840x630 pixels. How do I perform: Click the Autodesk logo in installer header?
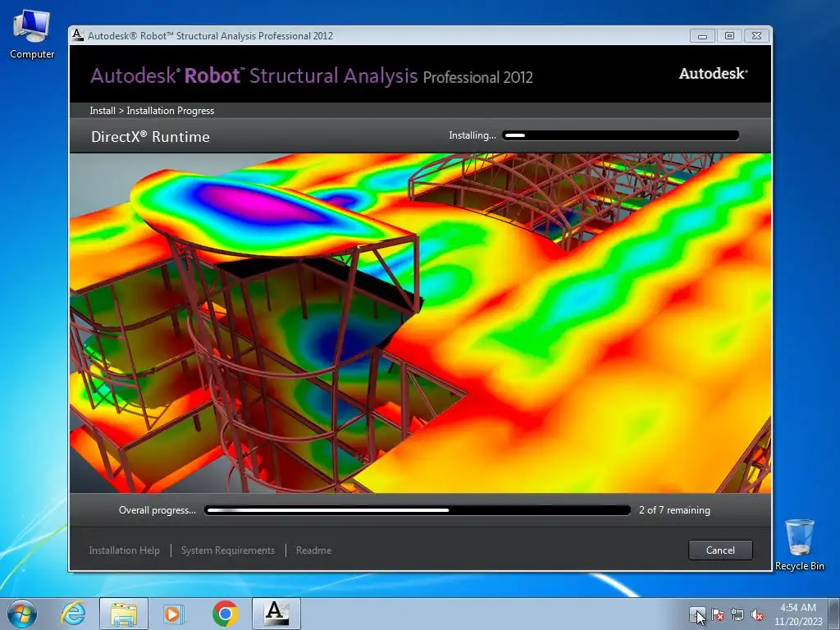[x=713, y=73]
